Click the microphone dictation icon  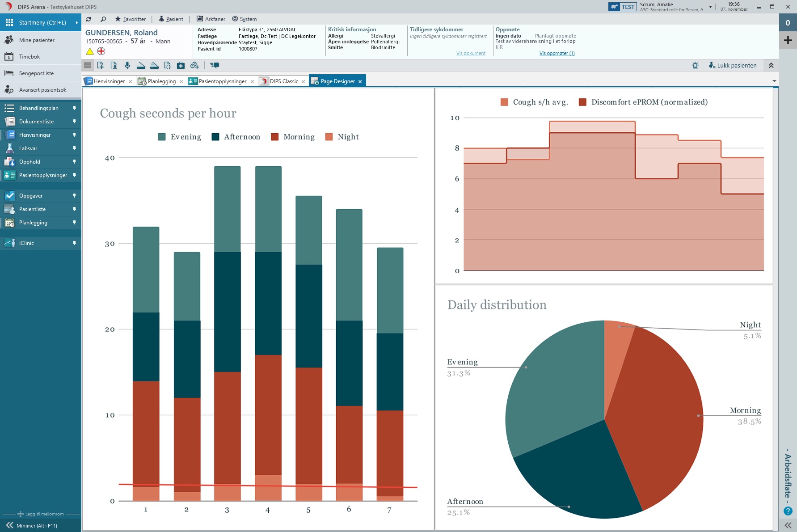click(127, 65)
